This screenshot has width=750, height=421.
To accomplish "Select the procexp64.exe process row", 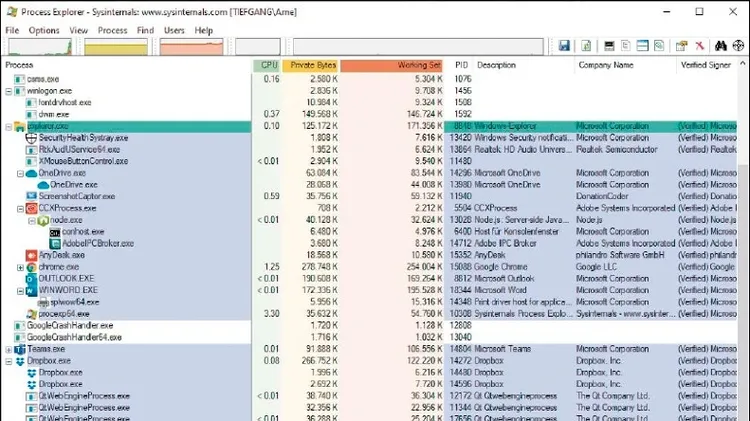I will coord(368,314).
